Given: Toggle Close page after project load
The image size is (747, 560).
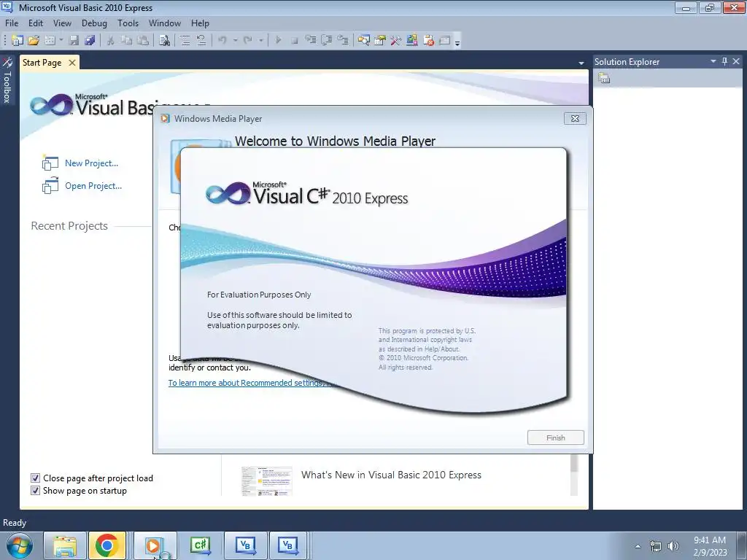Looking at the screenshot, I should pyautogui.click(x=35, y=478).
